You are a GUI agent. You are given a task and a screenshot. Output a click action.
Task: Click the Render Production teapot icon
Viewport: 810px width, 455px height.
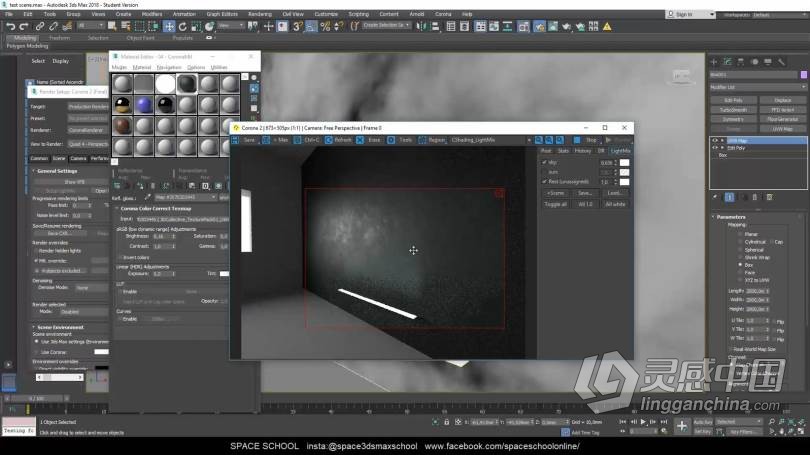(567, 26)
